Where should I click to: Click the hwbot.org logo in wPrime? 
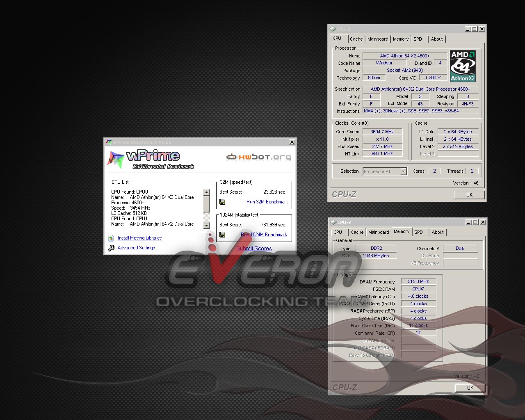coord(259,157)
